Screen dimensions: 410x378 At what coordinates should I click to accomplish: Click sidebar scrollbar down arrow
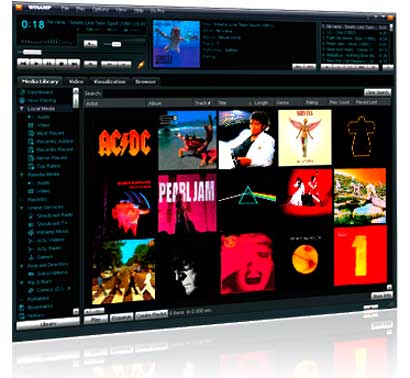pos(76,312)
